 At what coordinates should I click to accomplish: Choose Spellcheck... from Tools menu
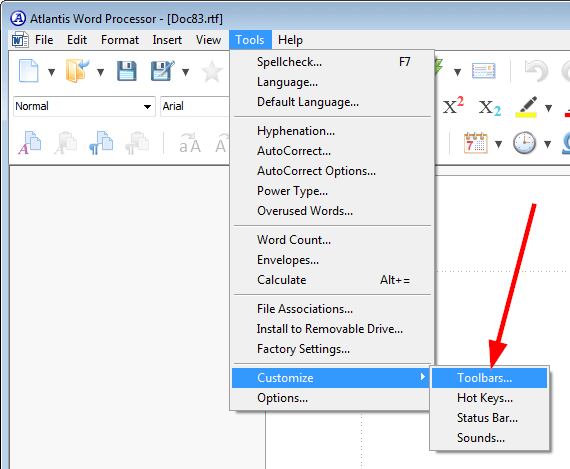(x=332, y=62)
